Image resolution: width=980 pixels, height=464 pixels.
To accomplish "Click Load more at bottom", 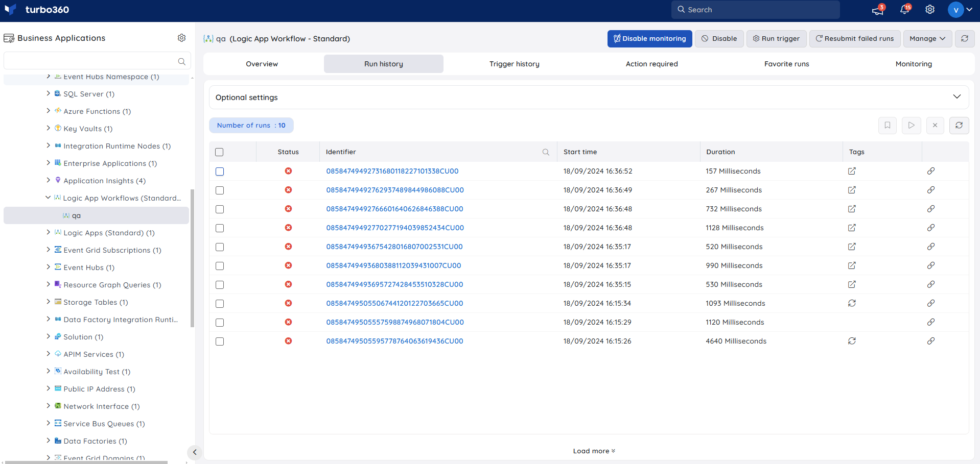I will 594,451.
